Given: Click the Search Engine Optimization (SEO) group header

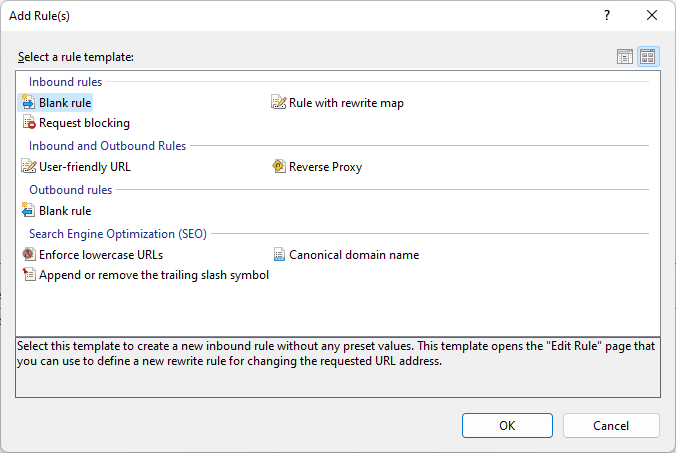Looking at the screenshot, I should click(x=117, y=234).
